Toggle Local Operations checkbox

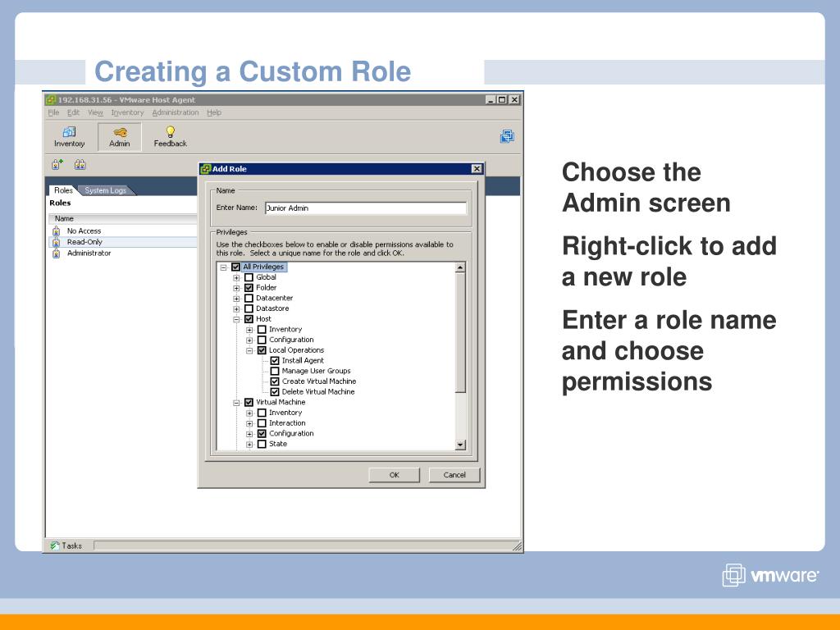click(262, 350)
